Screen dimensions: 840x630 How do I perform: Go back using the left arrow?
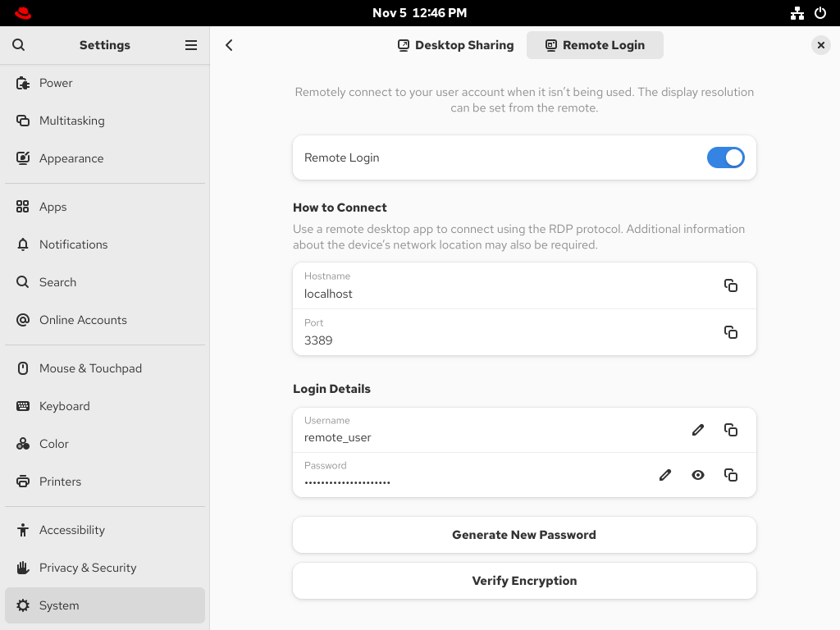point(229,45)
